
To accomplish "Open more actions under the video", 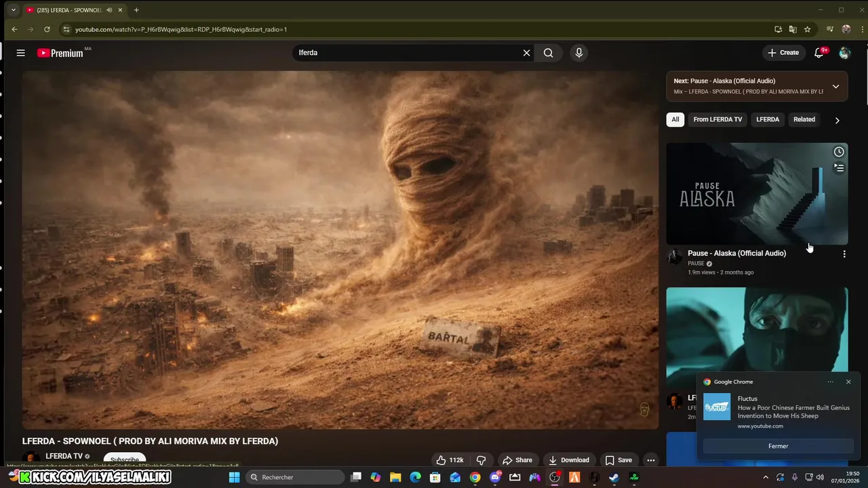I will [650, 460].
